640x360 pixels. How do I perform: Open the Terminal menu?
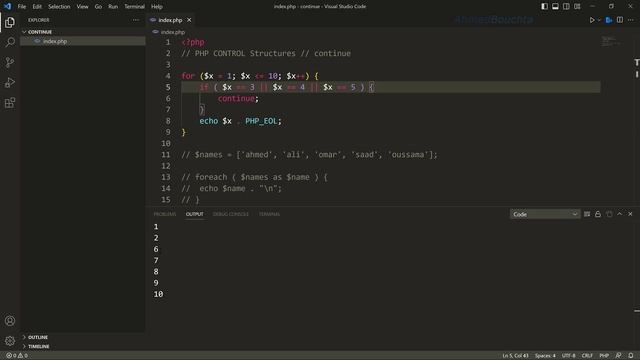click(134, 7)
